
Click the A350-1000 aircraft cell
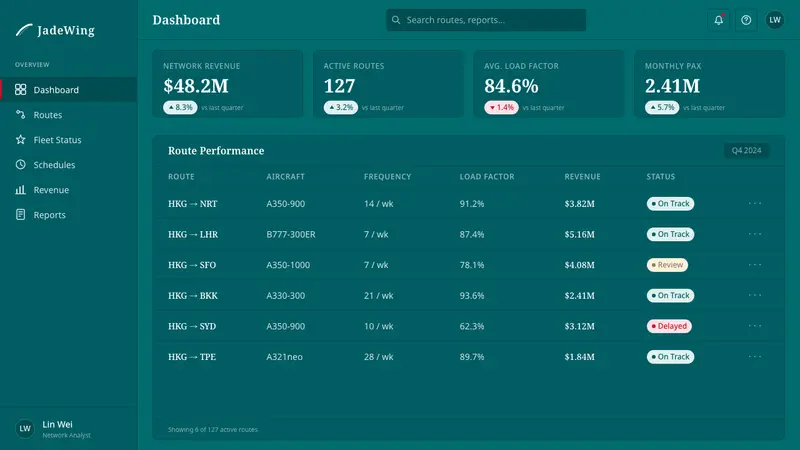coord(288,265)
